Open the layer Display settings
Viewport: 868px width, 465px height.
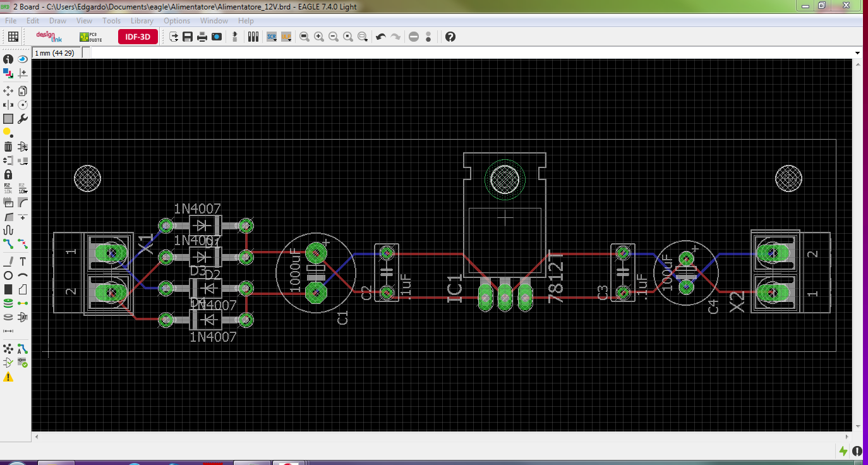coord(8,73)
